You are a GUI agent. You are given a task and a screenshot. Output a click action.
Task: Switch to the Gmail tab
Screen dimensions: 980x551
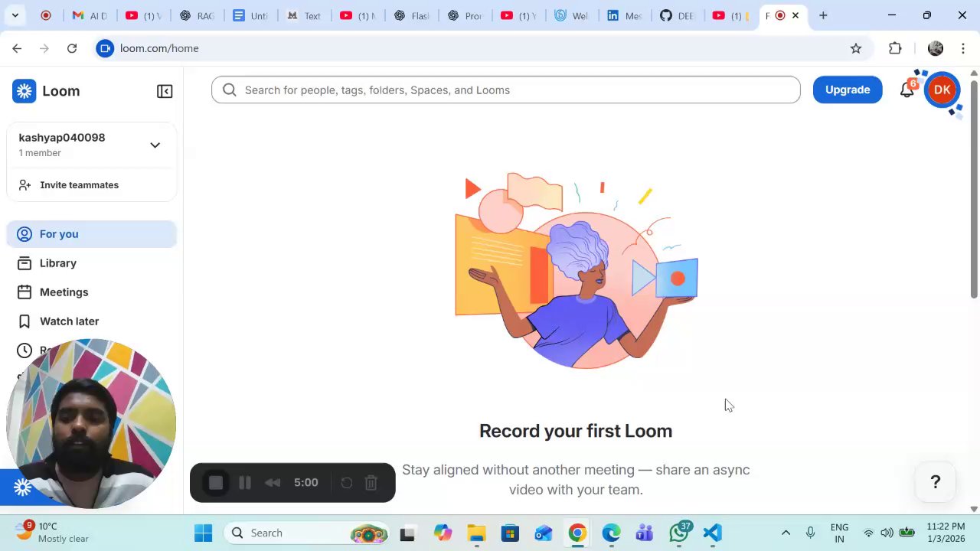pyautogui.click(x=89, y=15)
